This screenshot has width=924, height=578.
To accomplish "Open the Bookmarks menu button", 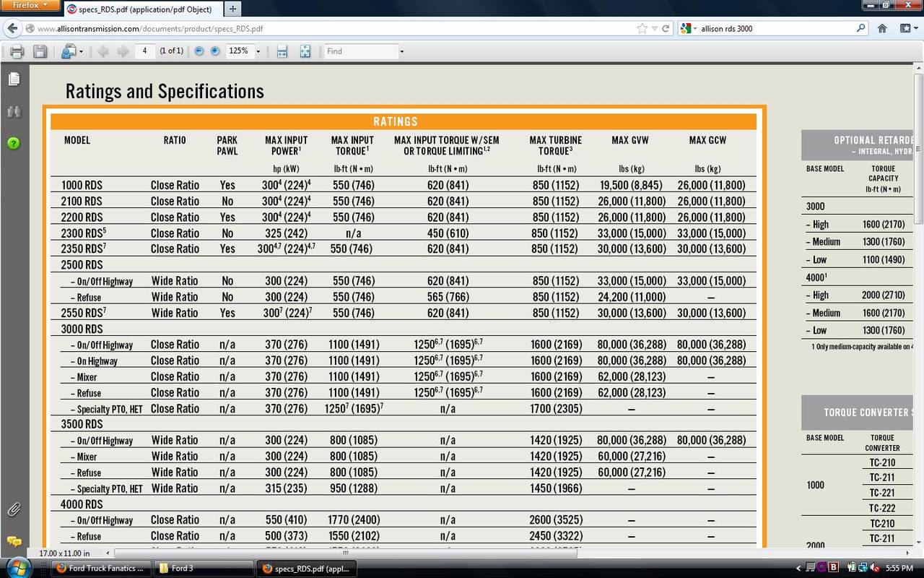I will coord(907,29).
